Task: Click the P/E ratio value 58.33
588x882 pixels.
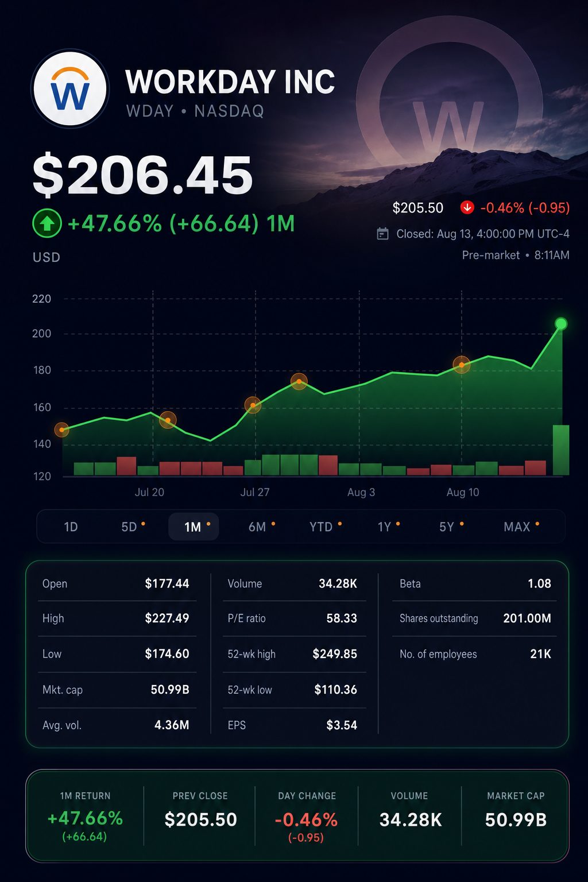Action: click(x=342, y=618)
